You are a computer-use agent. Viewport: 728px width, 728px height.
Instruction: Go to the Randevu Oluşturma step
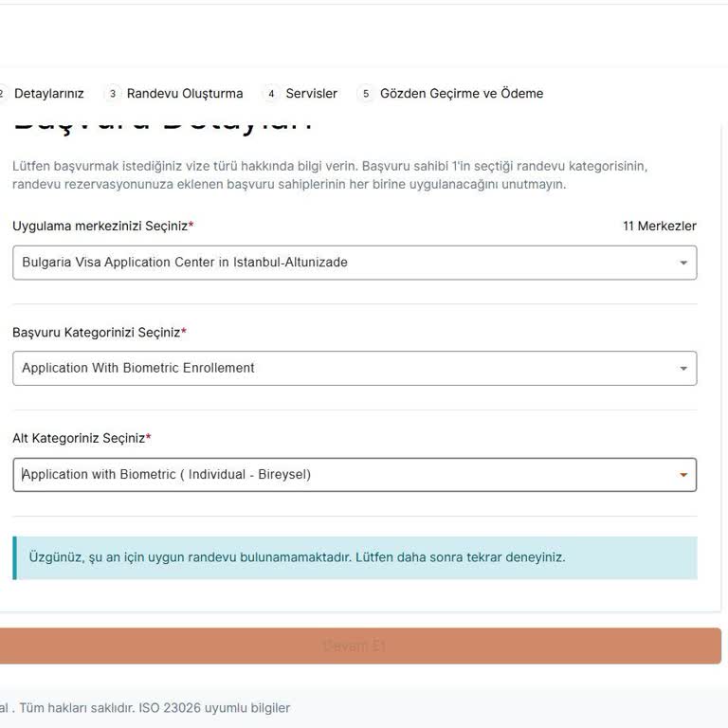click(x=185, y=94)
